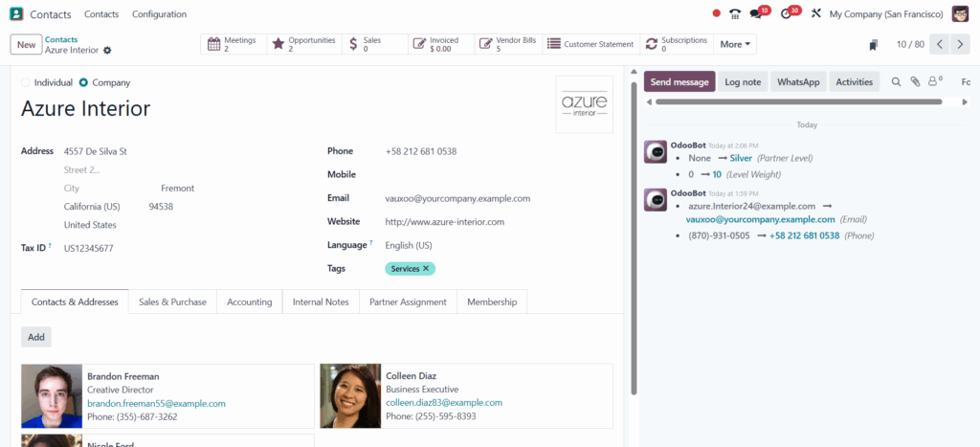This screenshot has height=447, width=980.
Task: Open Sales dollar smart button
Action: point(375,44)
